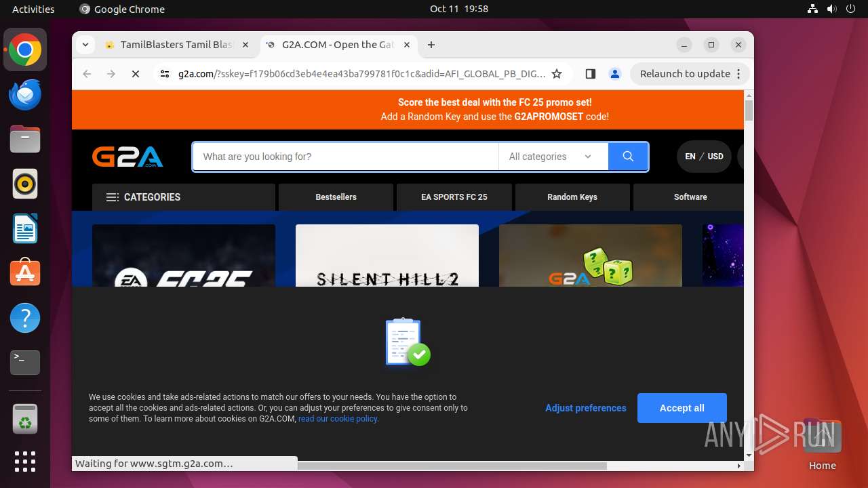Click the orange FC 25 promo banner

tap(408, 110)
